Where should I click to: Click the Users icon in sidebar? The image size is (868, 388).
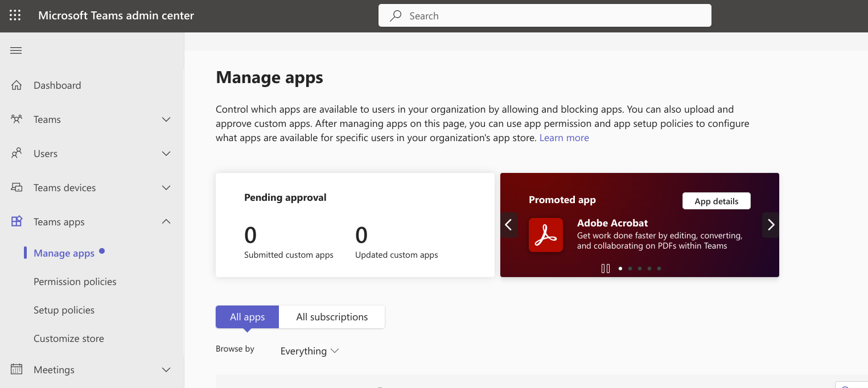[17, 154]
